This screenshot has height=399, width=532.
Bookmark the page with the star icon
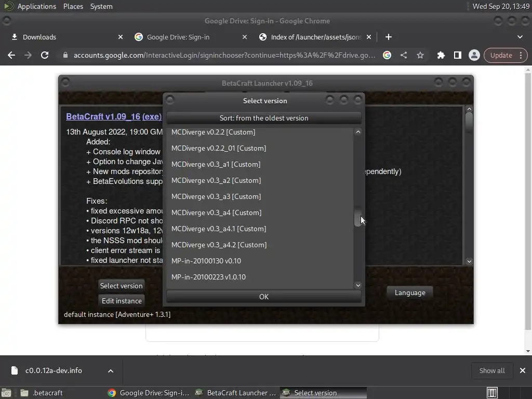click(420, 55)
